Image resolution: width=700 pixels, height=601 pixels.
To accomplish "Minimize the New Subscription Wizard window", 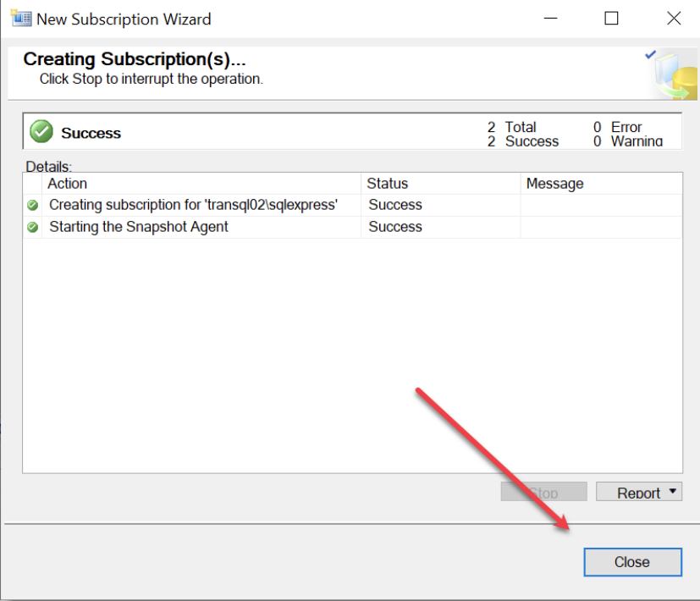I will coord(551,19).
